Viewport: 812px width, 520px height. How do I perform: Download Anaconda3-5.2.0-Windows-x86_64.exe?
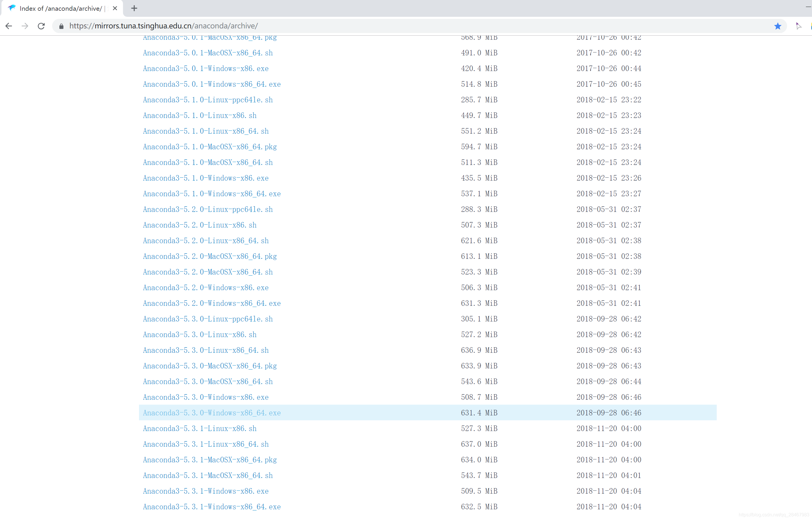(x=212, y=303)
